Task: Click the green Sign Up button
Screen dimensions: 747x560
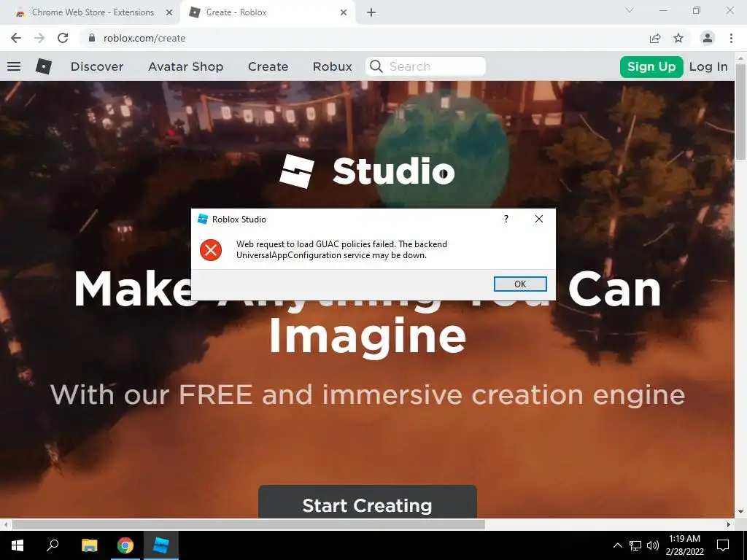Action: click(651, 66)
